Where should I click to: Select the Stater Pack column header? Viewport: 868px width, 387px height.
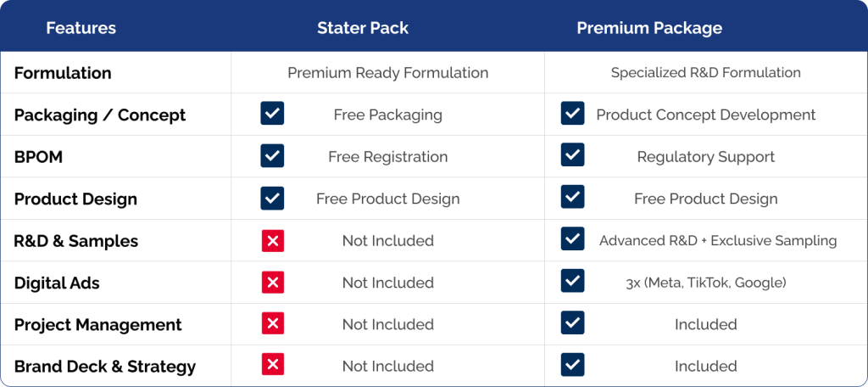point(363,28)
